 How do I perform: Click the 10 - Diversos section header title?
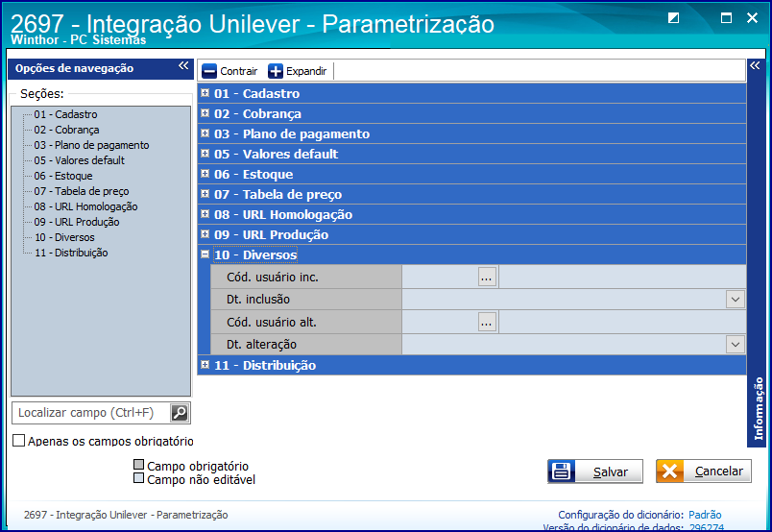coord(255,254)
